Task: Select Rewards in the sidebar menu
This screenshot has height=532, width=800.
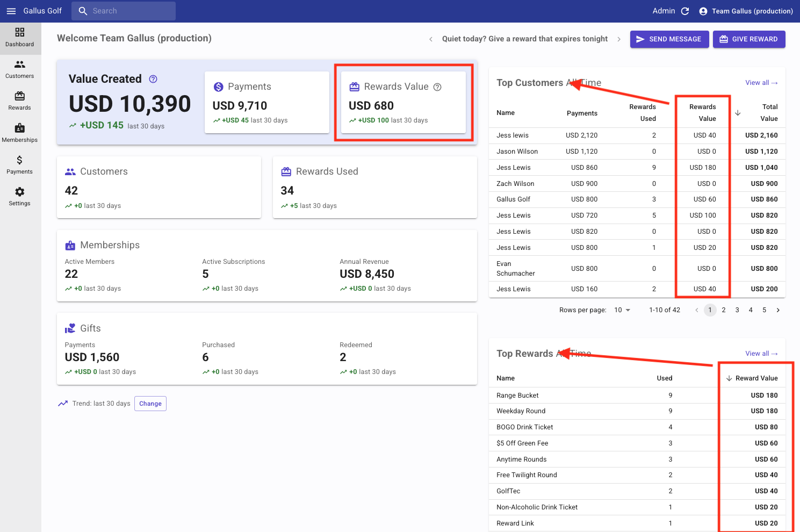Action: click(x=20, y=101)
